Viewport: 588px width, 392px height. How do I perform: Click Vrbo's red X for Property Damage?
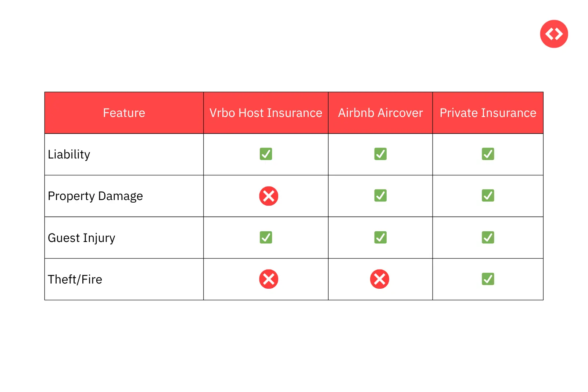pyautogui.click(x=269, y=196)
